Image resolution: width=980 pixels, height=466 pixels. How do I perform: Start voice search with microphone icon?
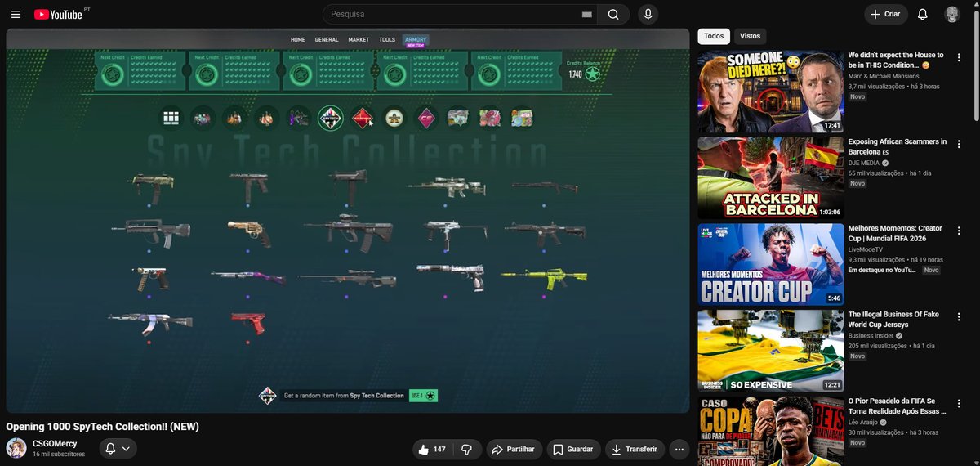pyautogui.click(x=648, y=14)
